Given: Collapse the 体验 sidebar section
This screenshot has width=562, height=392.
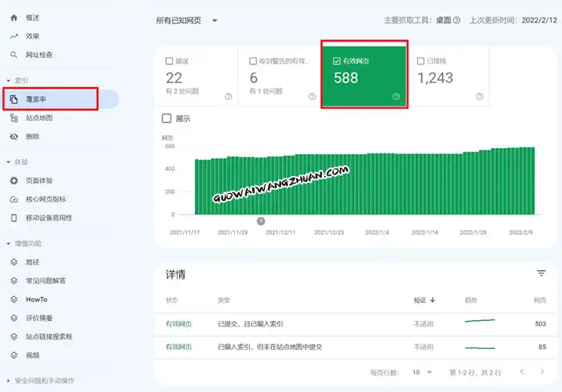Looking at the screenshot, I should 8,162.
